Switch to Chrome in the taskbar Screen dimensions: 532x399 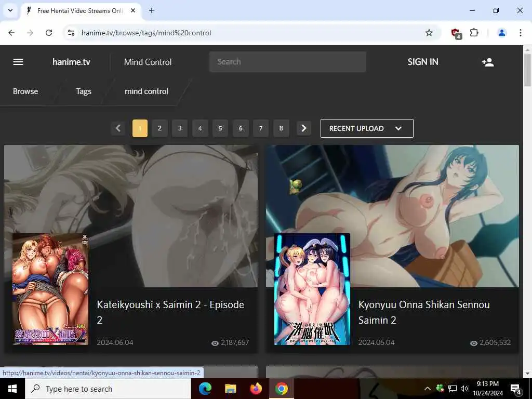281,389
